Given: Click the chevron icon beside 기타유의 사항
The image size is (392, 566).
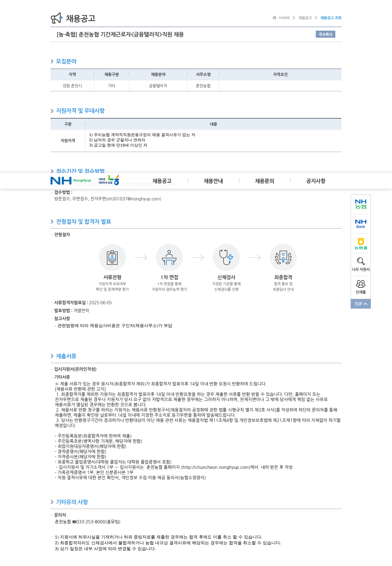Looking at the screenshot, I should click(x=52, y=502).
